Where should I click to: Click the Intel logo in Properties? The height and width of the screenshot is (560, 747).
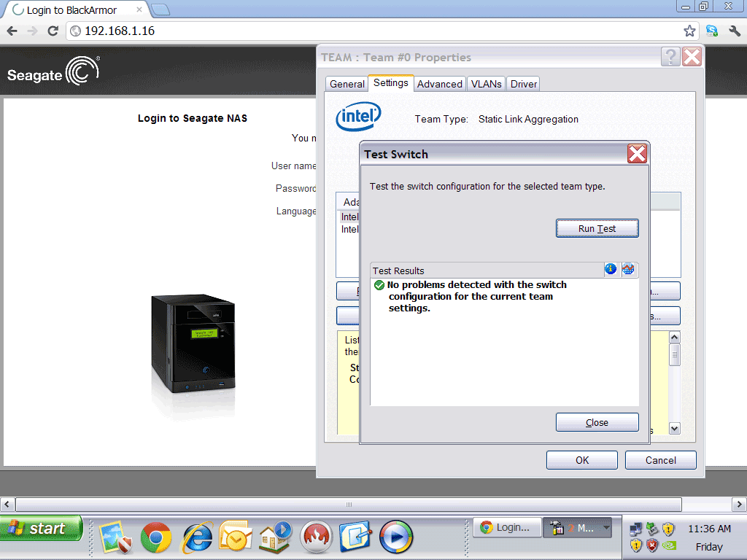(x=358, y=116)
